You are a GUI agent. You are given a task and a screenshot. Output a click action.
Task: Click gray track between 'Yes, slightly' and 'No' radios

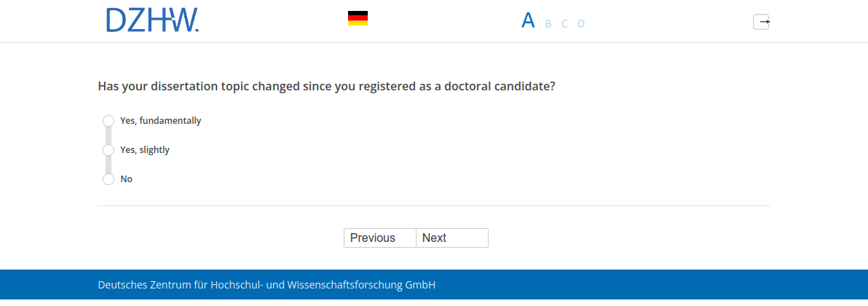click(108, 165)
